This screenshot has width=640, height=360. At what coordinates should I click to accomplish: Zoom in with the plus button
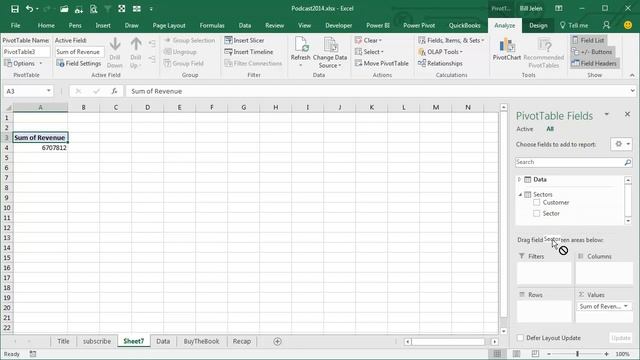[607, 354]
